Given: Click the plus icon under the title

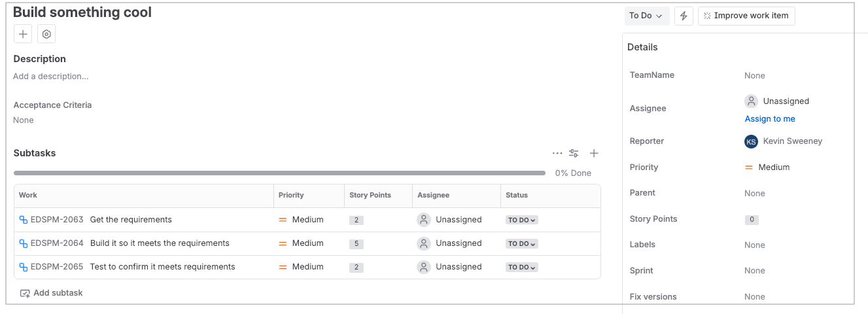Looking at the screenshot, I should coord(23,34).
